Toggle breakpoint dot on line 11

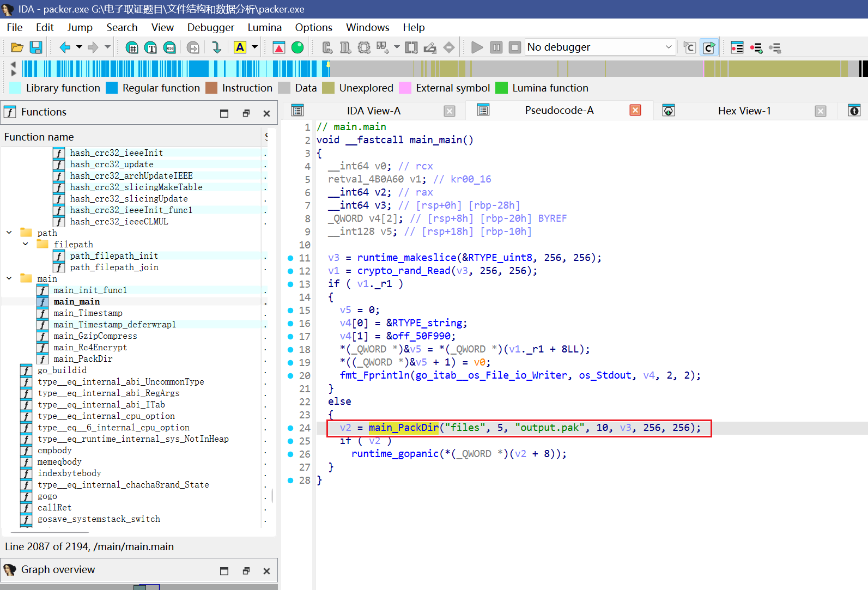[x=290, y=258]
